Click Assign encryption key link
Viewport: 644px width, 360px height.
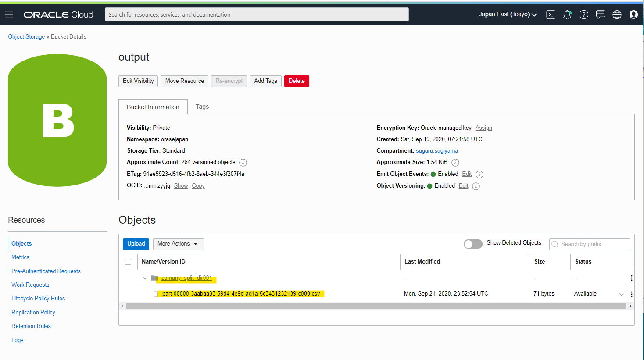point(484,128)
